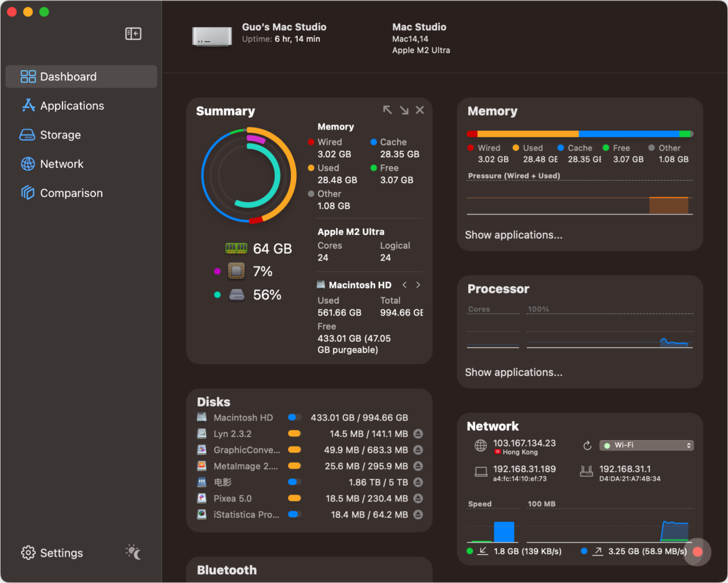This screenshot has width=728, height=583.
Task: Show the next disk in Summary
Action: 418,285
